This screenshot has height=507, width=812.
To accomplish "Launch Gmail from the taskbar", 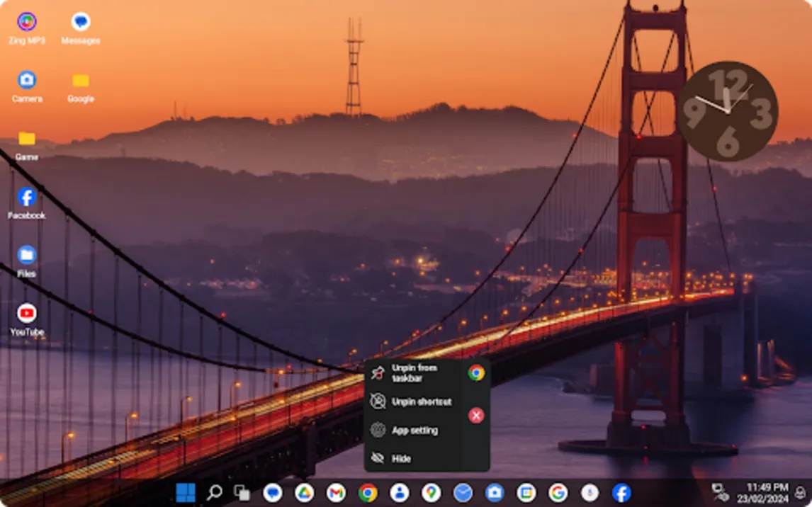I will [x=336, y=493].
